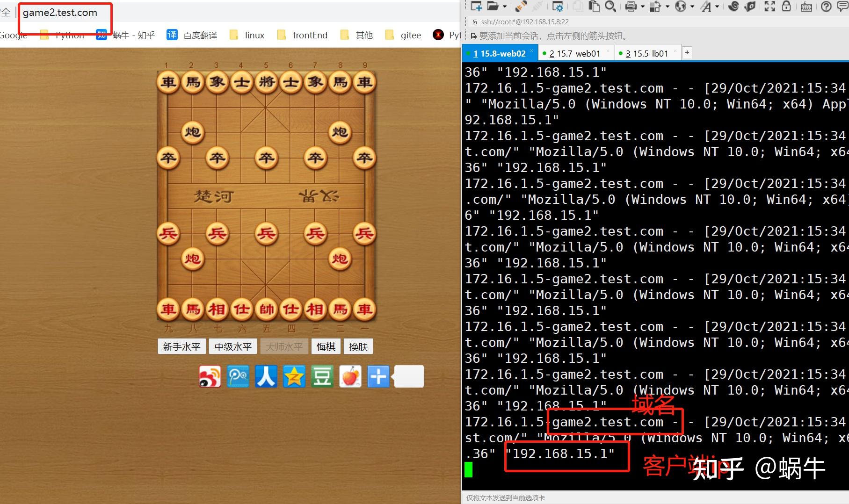Click the color scheme/layout icon
The width and height of the screenshot is (849, 504).
click(656, 6)
